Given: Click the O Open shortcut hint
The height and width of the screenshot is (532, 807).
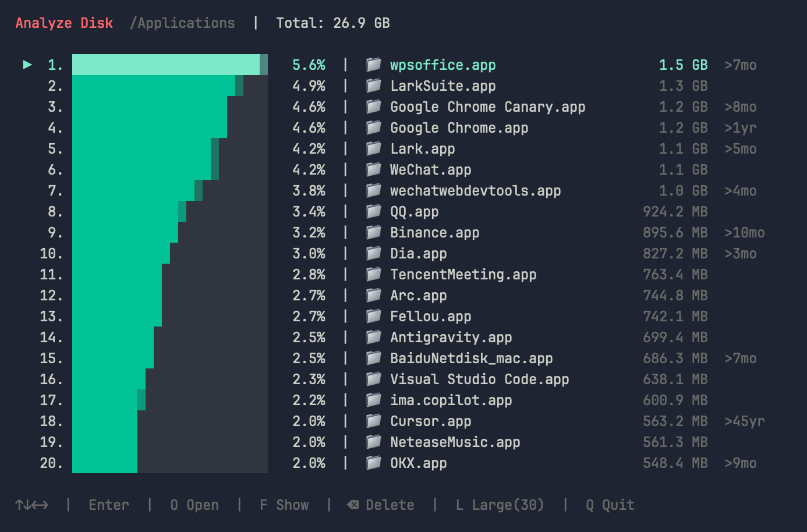Looking at the screenshot, I should [194, 505].
